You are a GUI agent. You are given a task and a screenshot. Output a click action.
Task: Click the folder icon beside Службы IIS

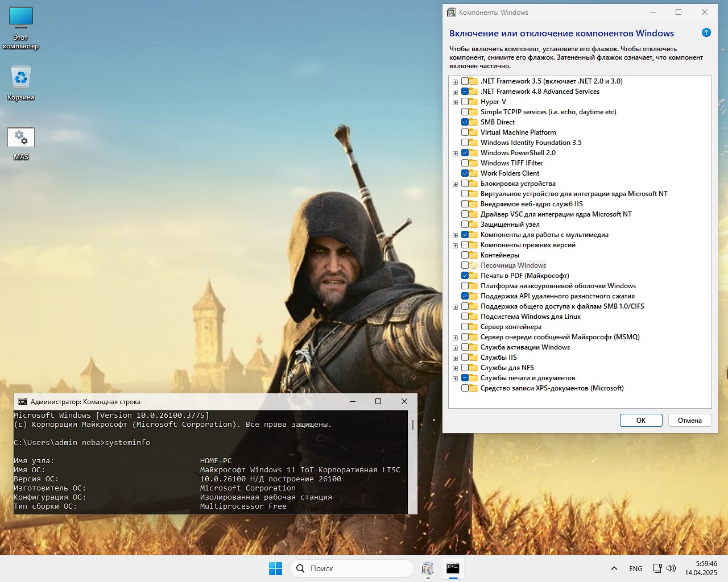coord(473,357)
